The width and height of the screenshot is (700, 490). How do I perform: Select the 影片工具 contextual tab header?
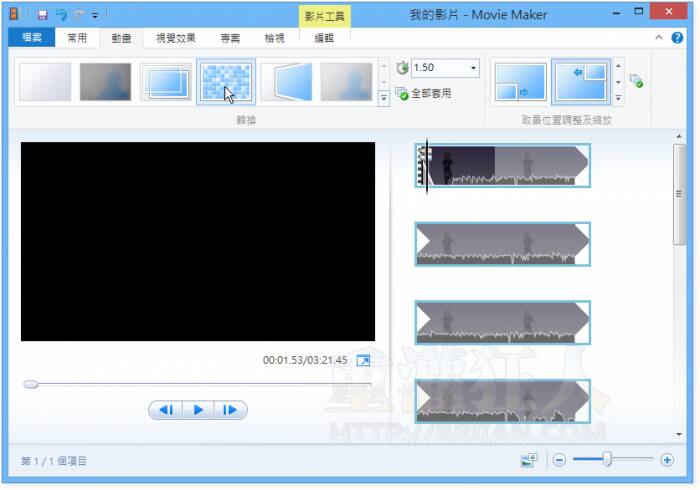[325, 17]
